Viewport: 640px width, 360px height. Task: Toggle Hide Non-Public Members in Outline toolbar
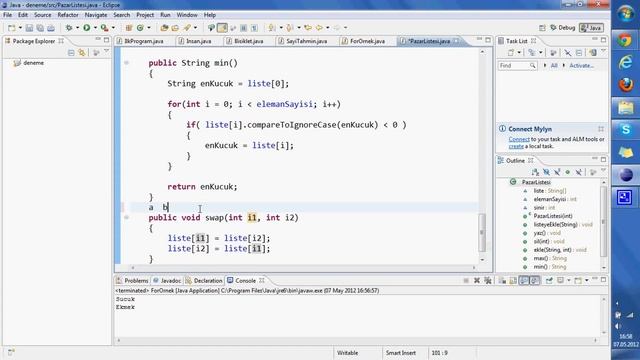(567, 172)
